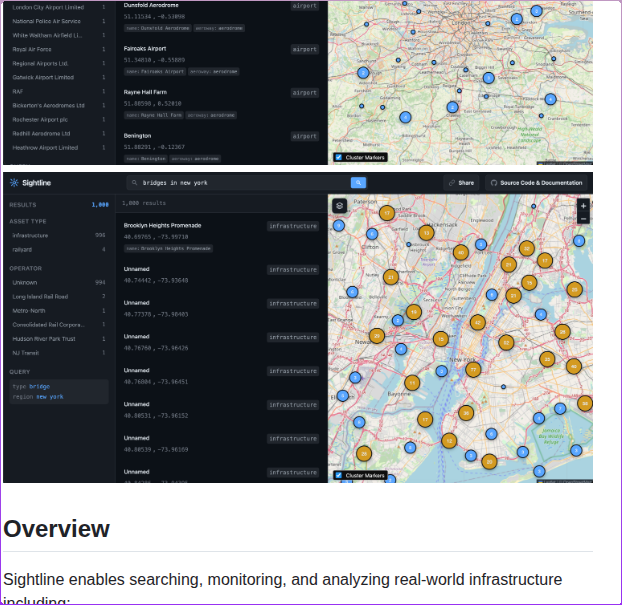The image size is (622, 605).
Task: Filter by 'railyard' asset type
Action: pos(59,250)
